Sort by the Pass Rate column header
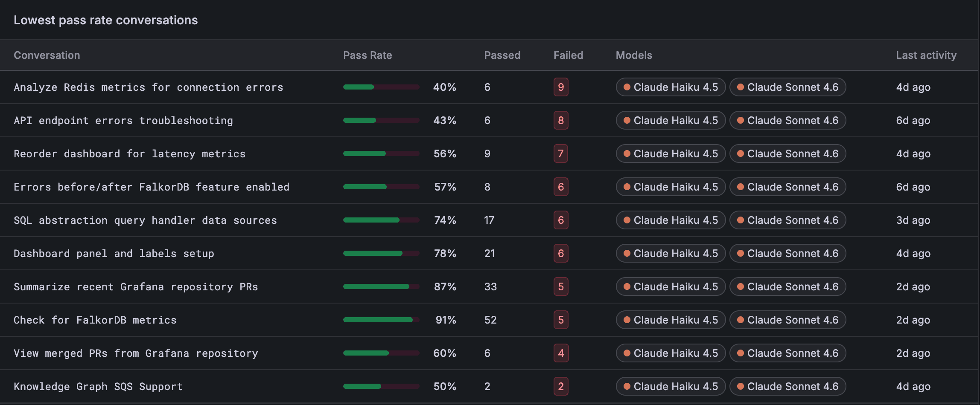 click(x=367, y=55)
